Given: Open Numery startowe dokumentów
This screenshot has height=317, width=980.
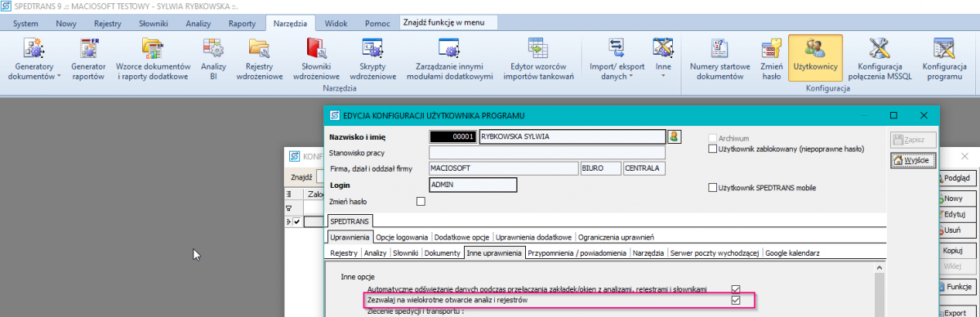Looking at the screenshot, I should [x=719, y=60].
